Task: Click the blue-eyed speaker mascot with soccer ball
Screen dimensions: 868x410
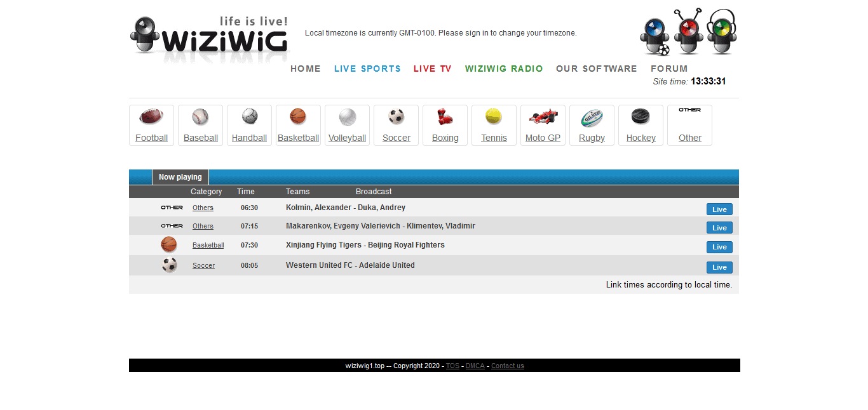Action: coord(655,36)
